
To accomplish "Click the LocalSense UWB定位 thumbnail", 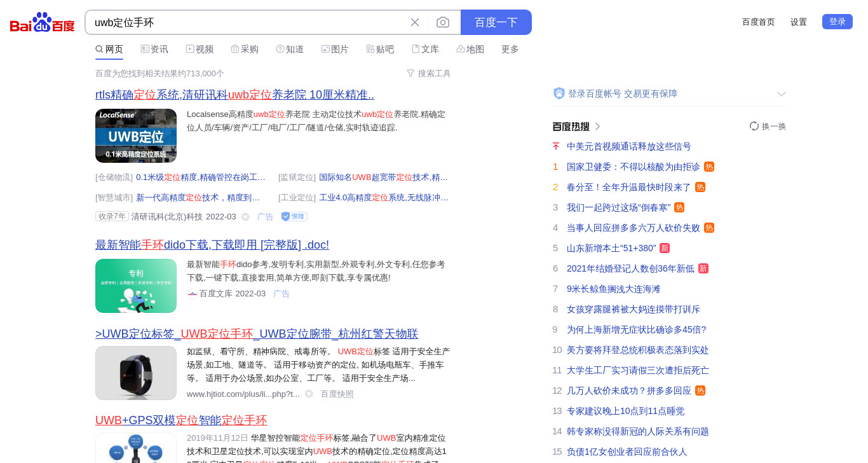I will click(136, 135).
